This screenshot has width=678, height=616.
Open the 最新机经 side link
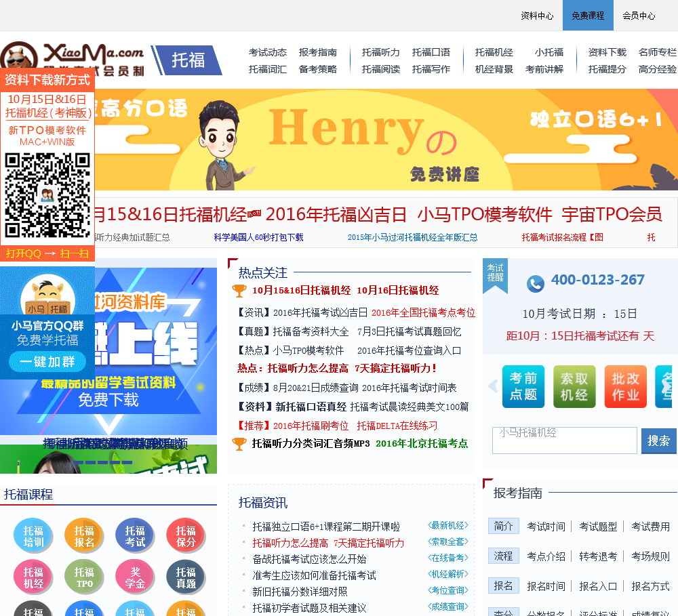(448, 526)
